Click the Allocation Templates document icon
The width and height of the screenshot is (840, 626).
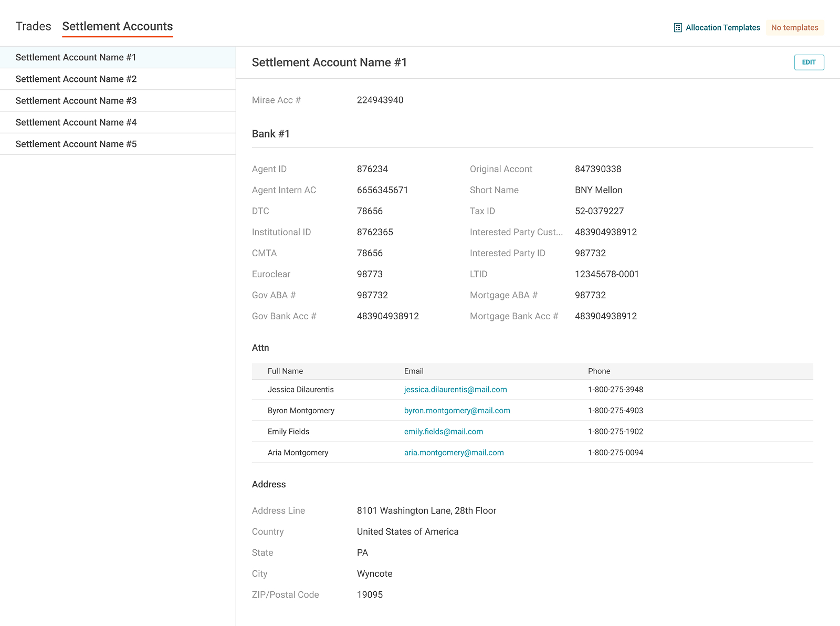pyautogui.click(x=678, y=28)
